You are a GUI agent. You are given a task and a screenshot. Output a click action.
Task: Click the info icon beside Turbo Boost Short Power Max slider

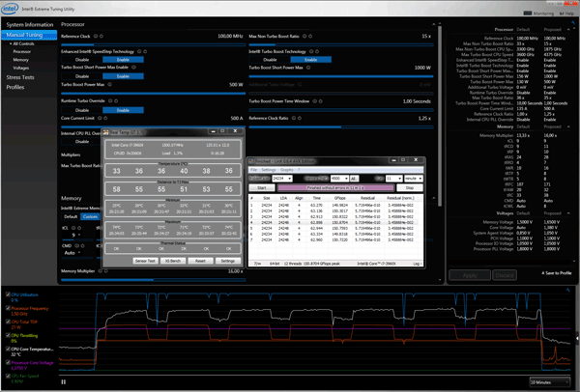[308, 68]
